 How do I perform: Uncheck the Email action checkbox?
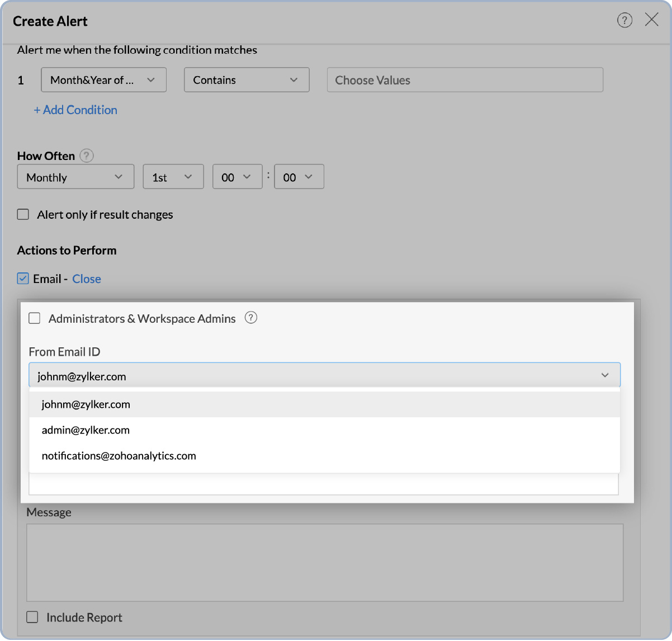coord(23,278)
